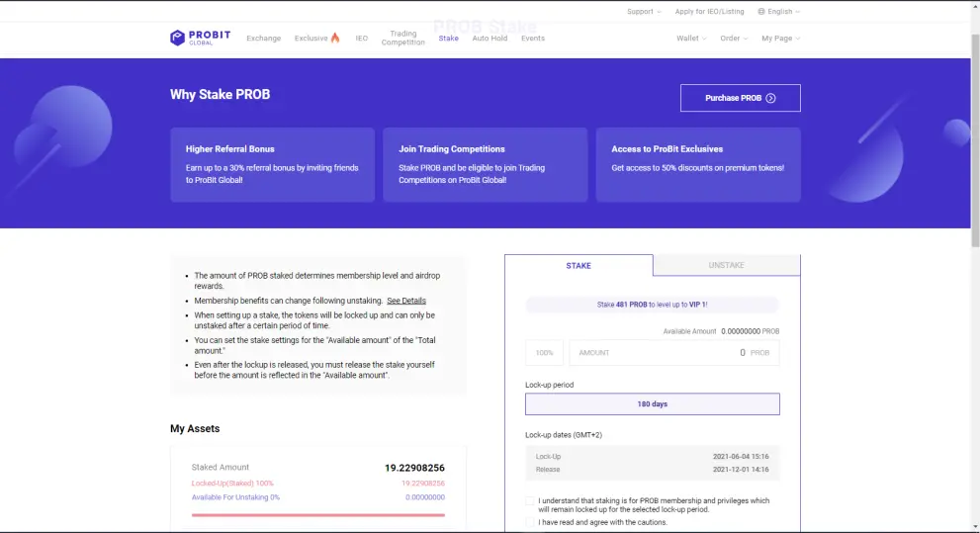Open the Exchange page
The image size is (980, 533).
point(264,39)
